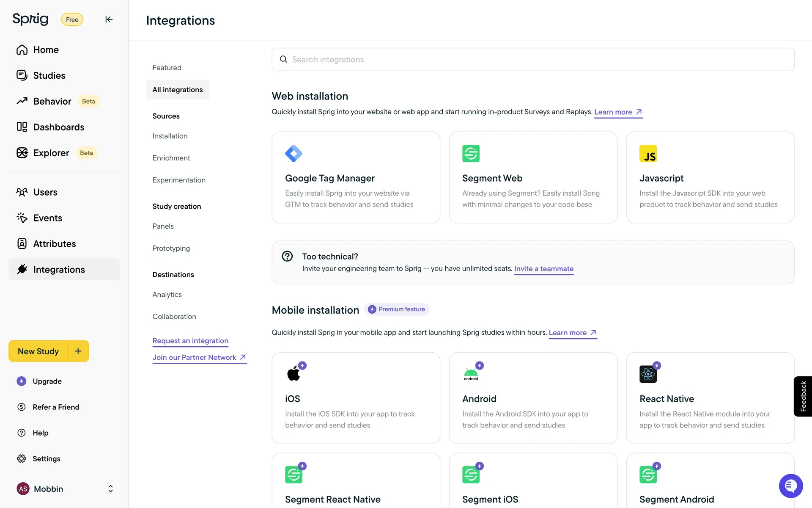Open the Explorer beta section
The height and width of the screenshot is (508, 812).
(51, 153)
